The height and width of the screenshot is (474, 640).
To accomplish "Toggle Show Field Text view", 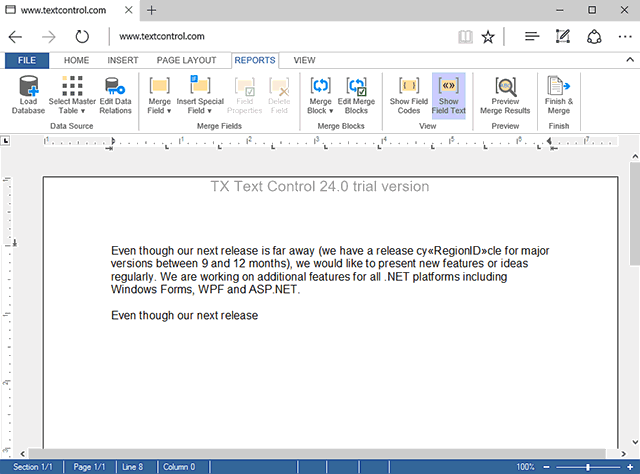I will (x=449, y=96).
